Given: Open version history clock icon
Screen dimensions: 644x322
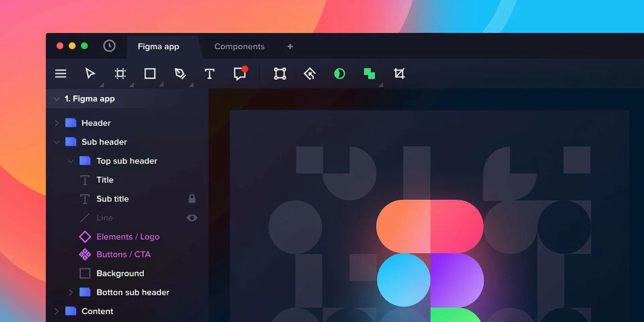Looking at the screenshot, I should coord(109,46).
